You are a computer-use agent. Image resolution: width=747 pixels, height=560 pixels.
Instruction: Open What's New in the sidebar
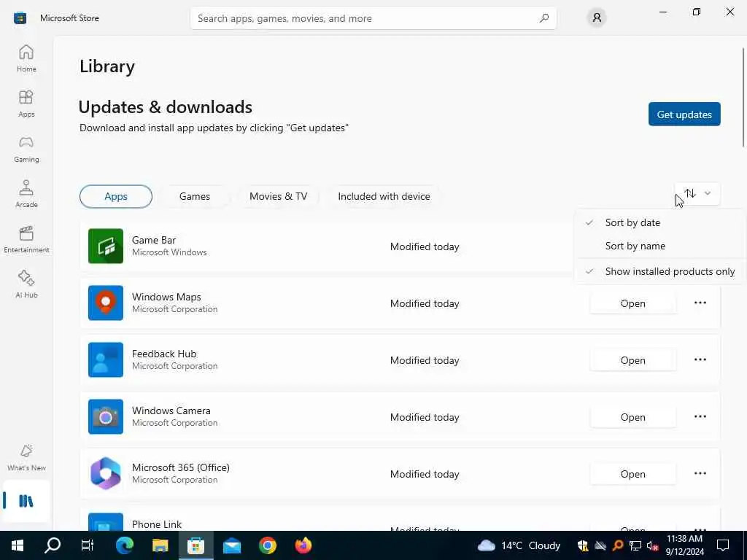point(26,458)
